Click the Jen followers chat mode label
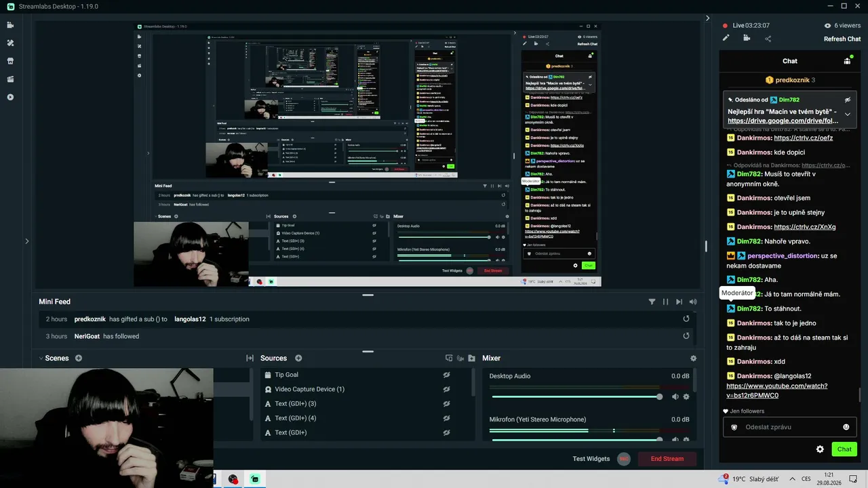Screen dimensions: 868x488 tap(743, 411)
